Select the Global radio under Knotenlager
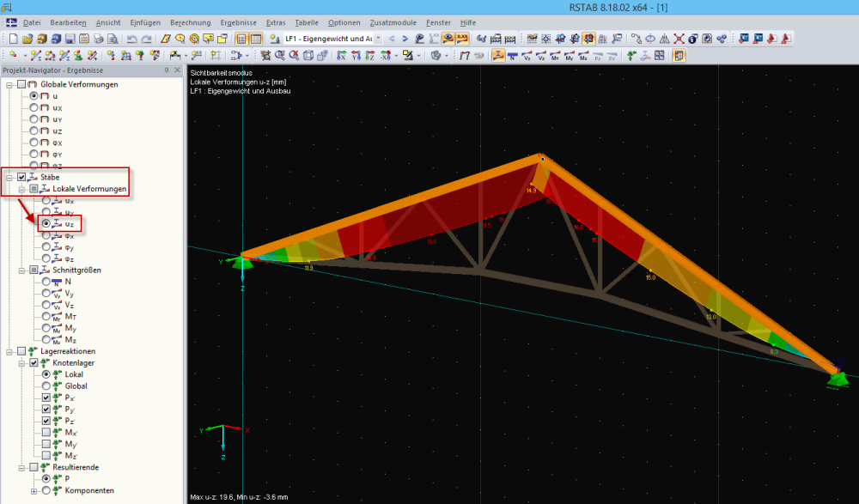This screenshot has height=504, width=859. click(x=46, y=386)
